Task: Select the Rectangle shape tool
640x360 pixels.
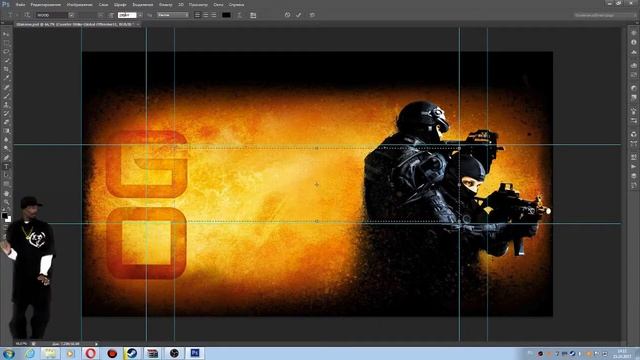Action: [7, 184]
